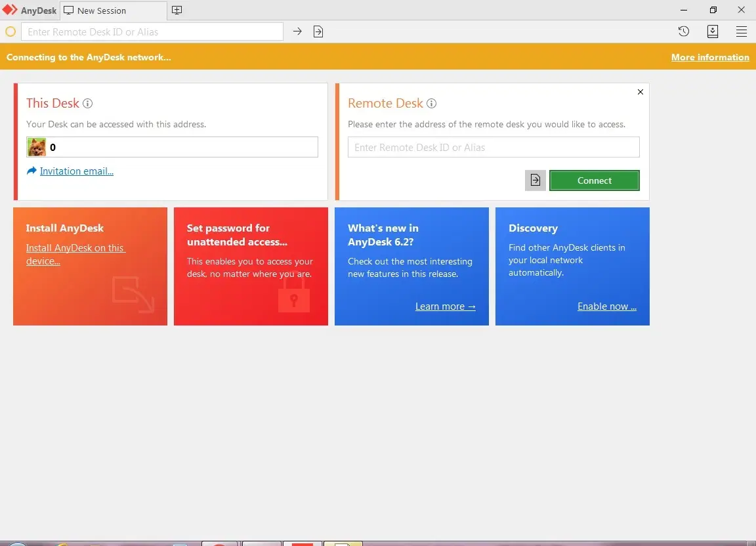Image resolution: width=756 pixels, height=546 pixels.
Task: Click the AnyDesk logo in title bar
Action: [x=10, y=10]
